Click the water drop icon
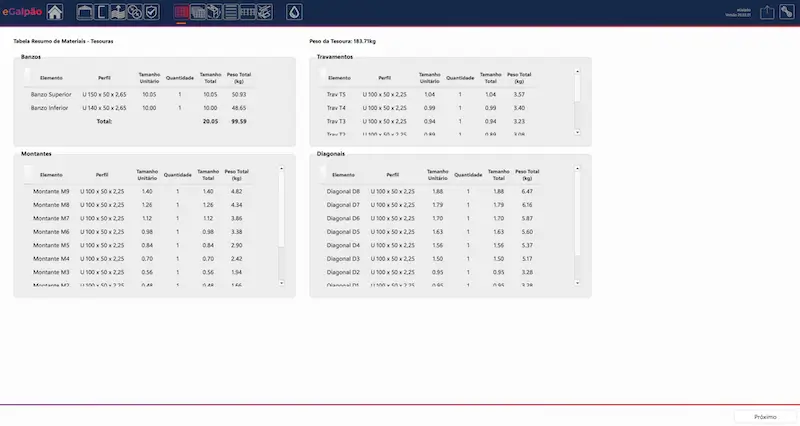This screenshot has height=426, width=800. pyautogui.click(x=294, y=12)
